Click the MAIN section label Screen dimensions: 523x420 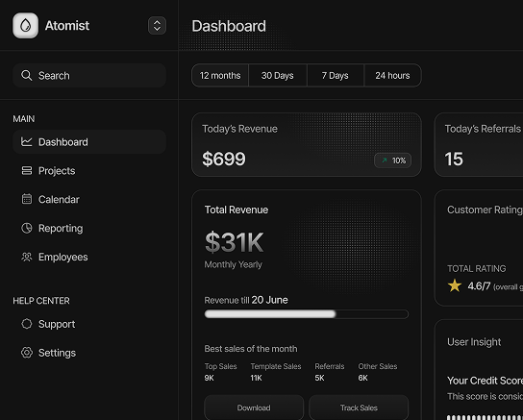click(x=24, y=118)
